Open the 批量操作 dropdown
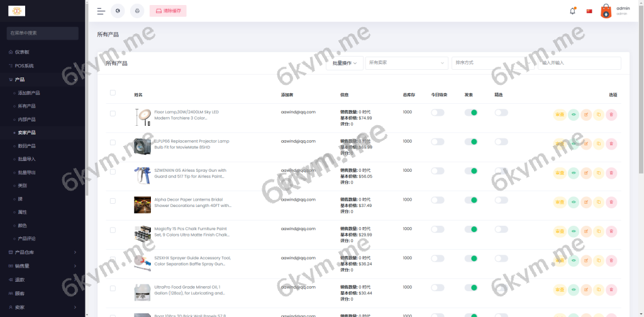 pos(344,63)
